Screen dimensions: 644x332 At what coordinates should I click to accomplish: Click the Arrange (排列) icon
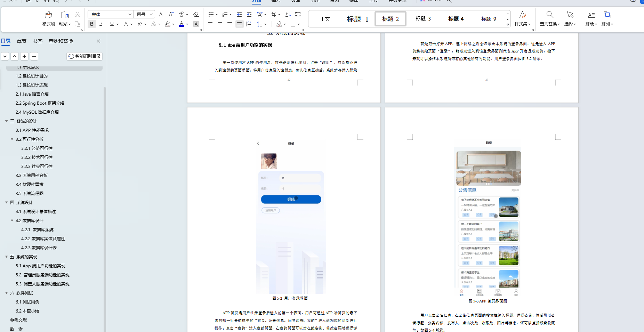[607, 15]
